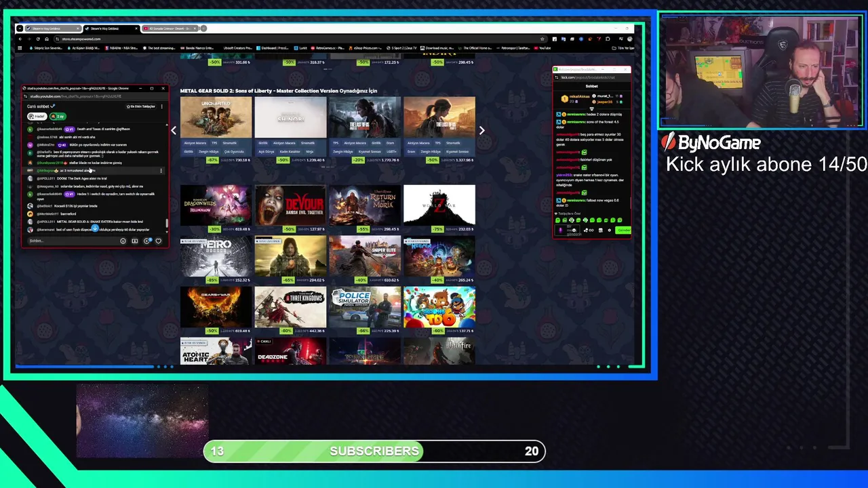Open a new browser tab with the plus button
The width and height of the screenshot is (868, 488).
[203, 28]
